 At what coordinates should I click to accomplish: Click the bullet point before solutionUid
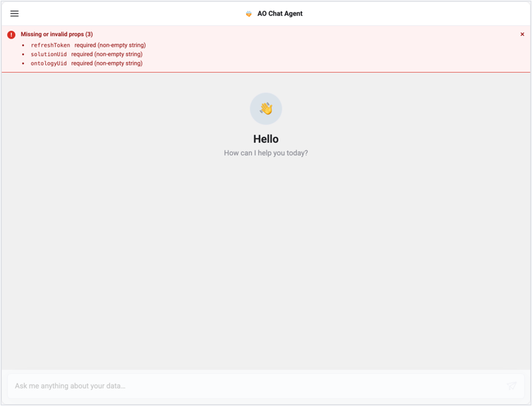[23, 54]
